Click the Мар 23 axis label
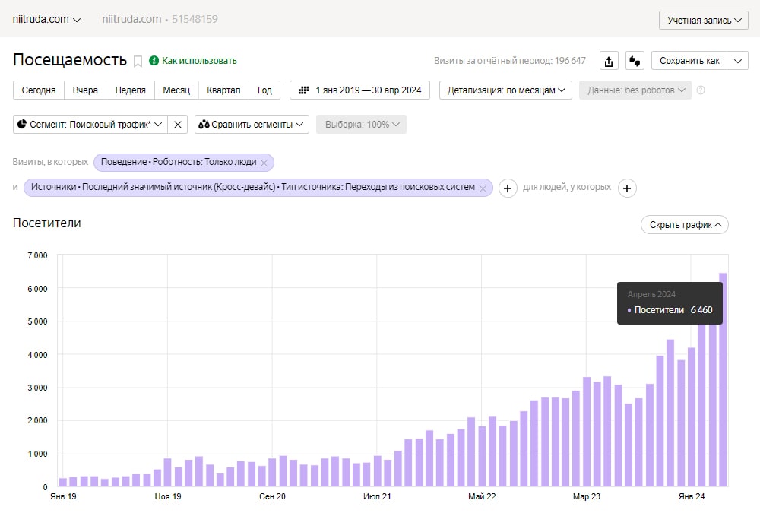The height and width of the screenshot is (532, 760). click(x=587, y=496)
